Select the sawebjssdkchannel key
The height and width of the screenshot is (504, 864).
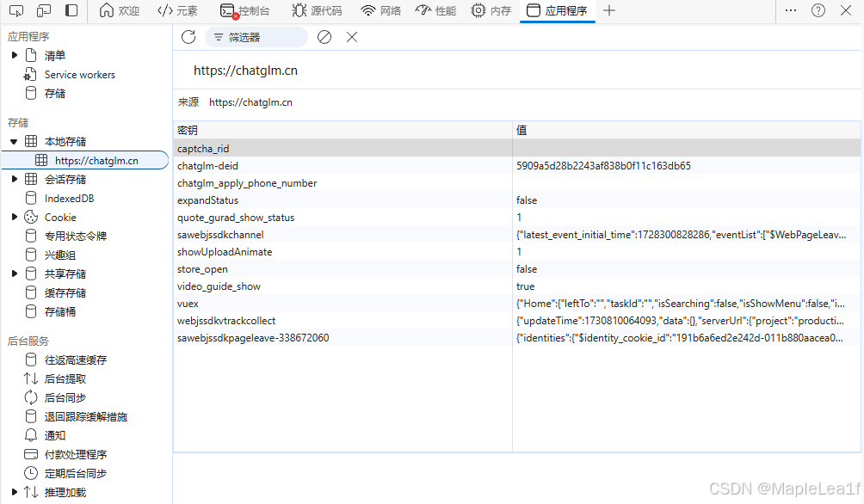click(220, 234)
